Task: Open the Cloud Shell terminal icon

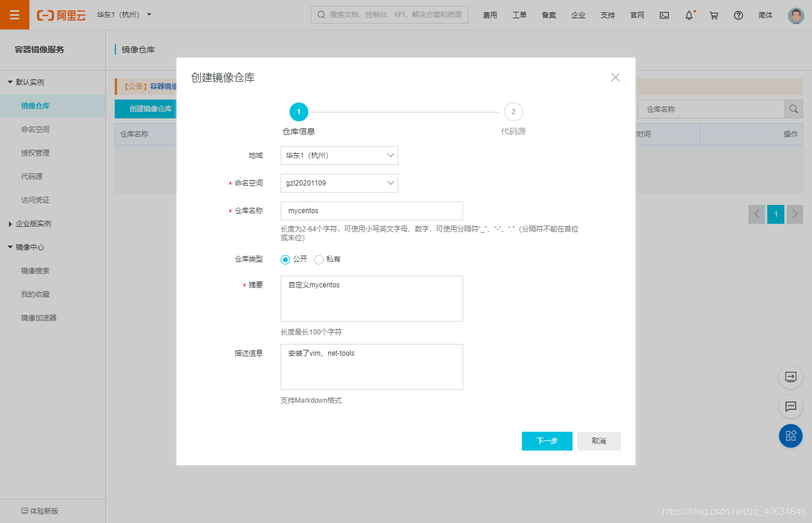Action: [x=664, y=15]
